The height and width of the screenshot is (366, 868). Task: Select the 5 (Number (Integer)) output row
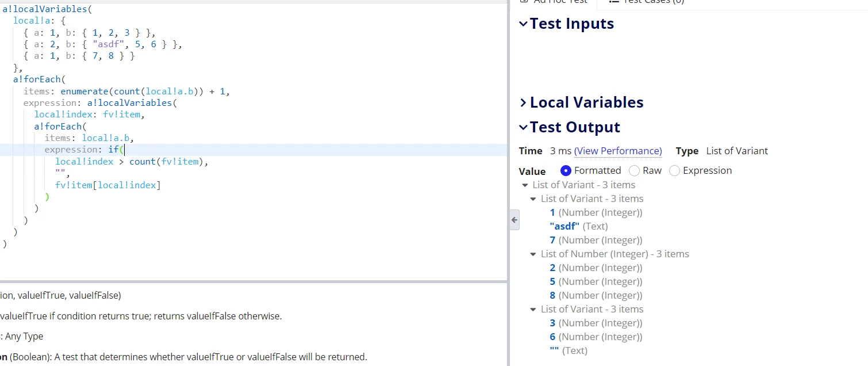596,281
